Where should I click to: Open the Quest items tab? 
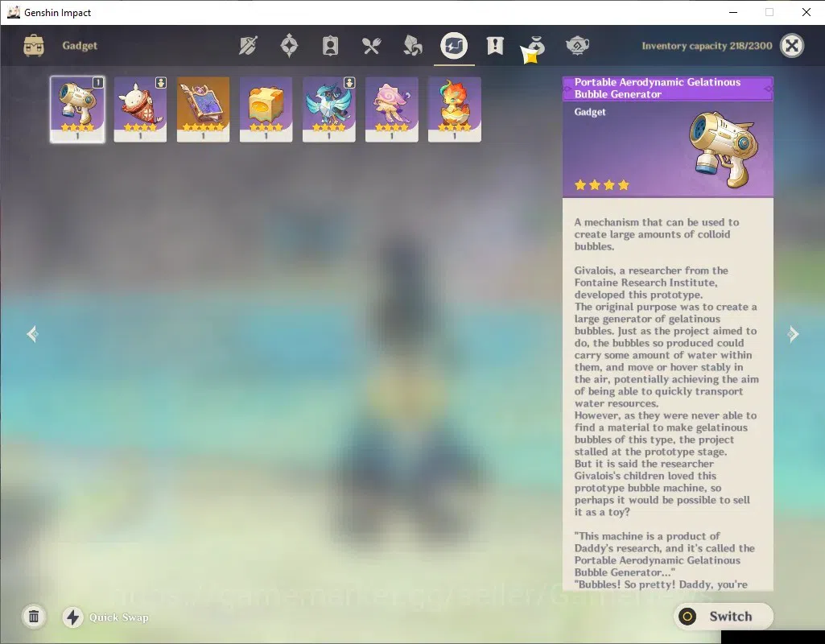tap(494, 46)
